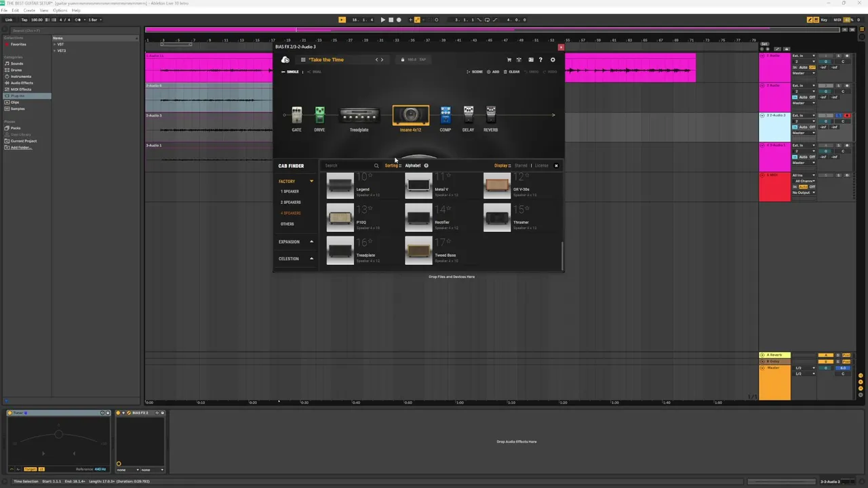The width and height of the screenshot is (868, 488).
Task: Select Audio Effects in browser categories
Action: 22,83
